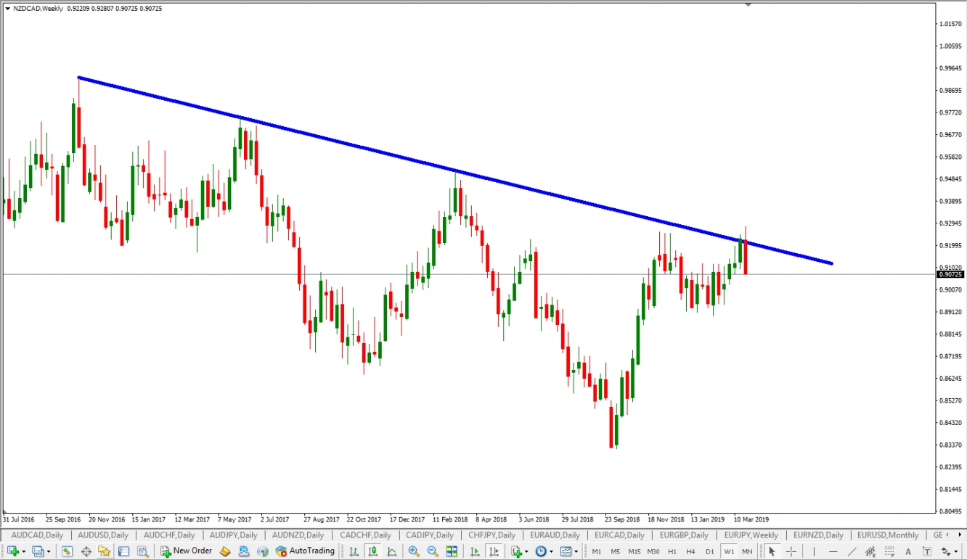Select the H1 timeframe

tap(672, 551)
